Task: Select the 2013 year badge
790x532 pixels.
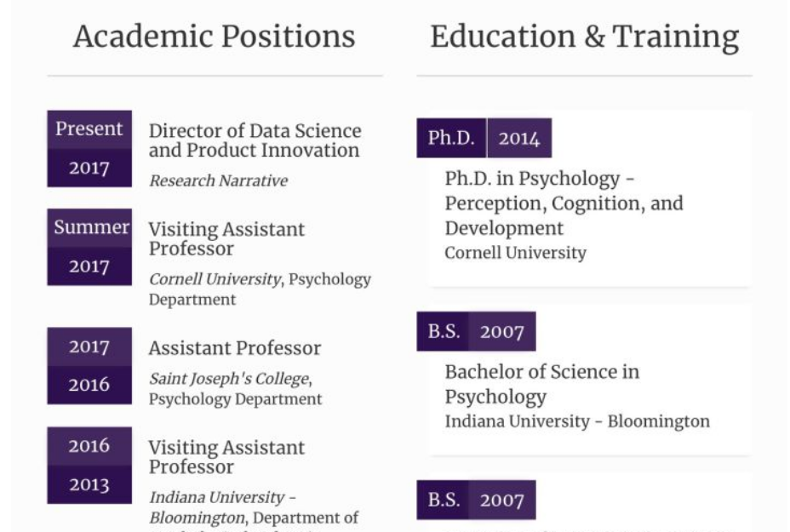Action: point(89,484)
